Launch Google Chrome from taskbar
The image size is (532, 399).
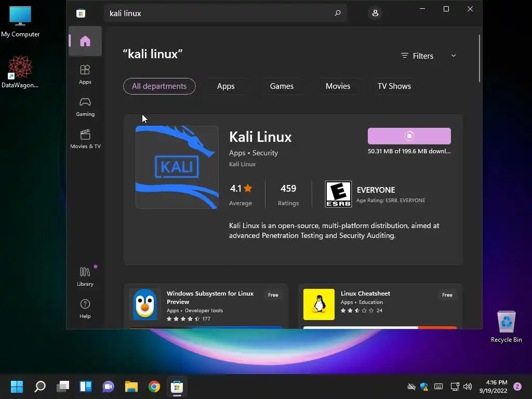click(154, 386)
